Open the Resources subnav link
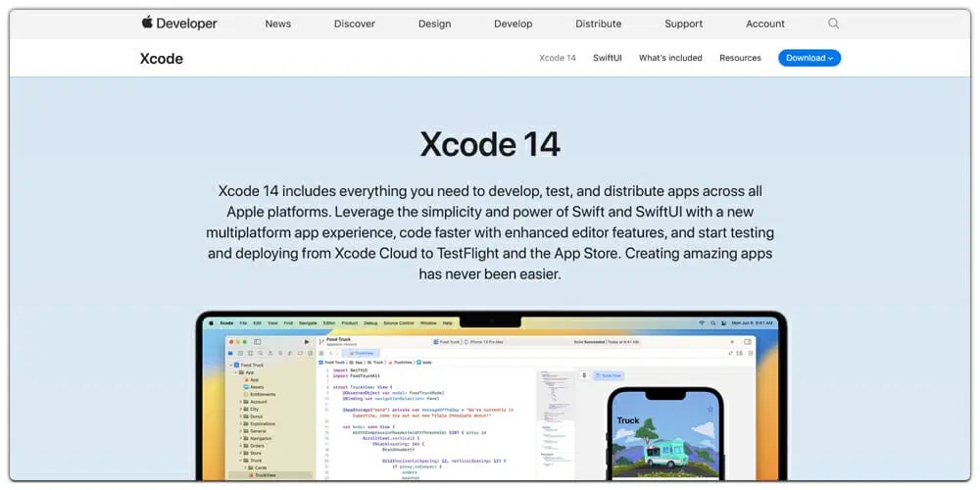The width and height of the screenshot is (980, 490). pos(740,58)
